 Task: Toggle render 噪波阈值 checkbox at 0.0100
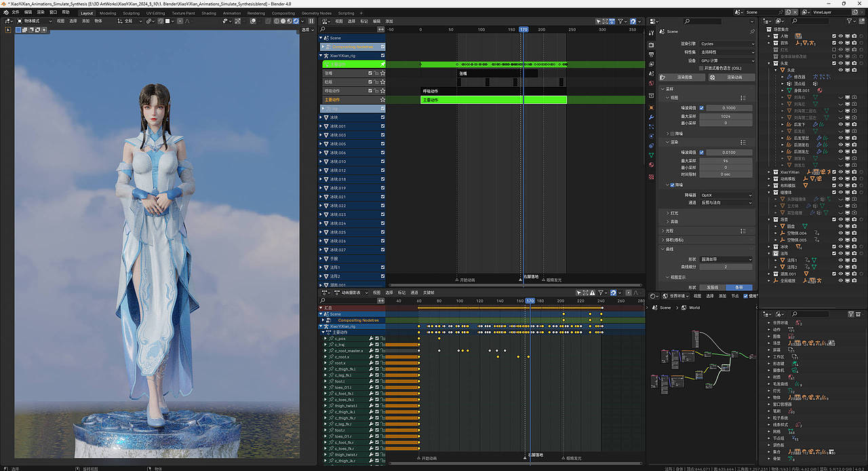click(x=702, y=152)
